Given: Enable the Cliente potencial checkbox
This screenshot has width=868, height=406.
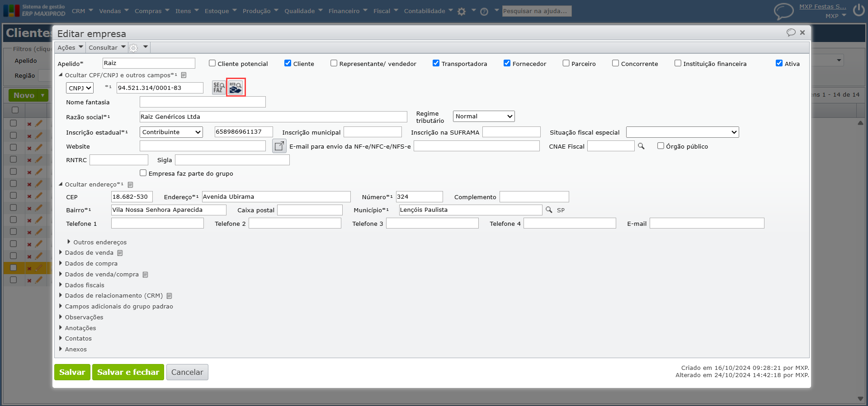Looking at the screenshot, I should pos(212,63).
